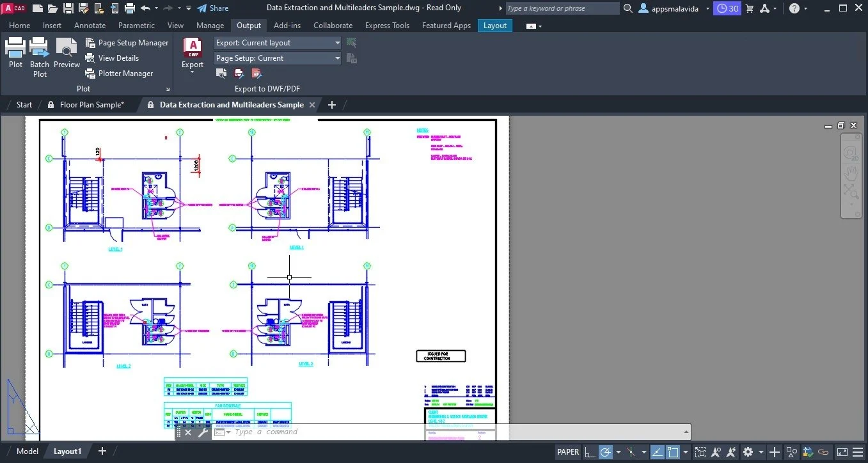Expand the Export button dropdown arrow
868x463 pixels.
[x=193, y=72]
